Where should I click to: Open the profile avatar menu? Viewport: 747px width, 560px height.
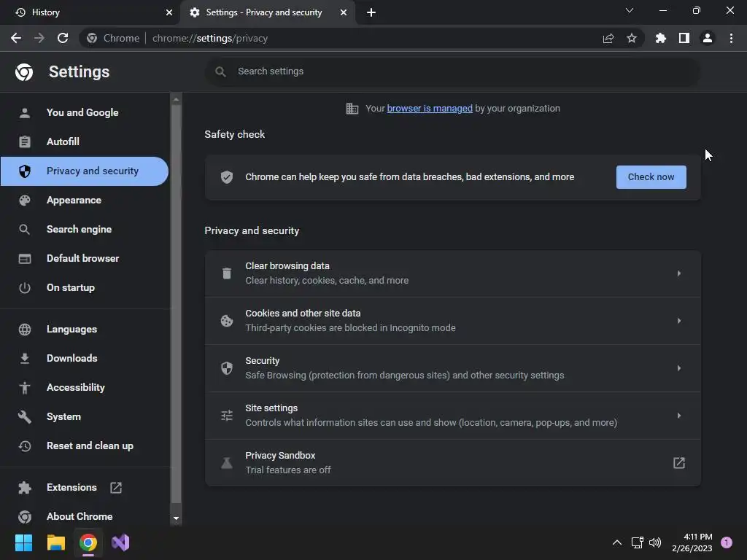708,38
